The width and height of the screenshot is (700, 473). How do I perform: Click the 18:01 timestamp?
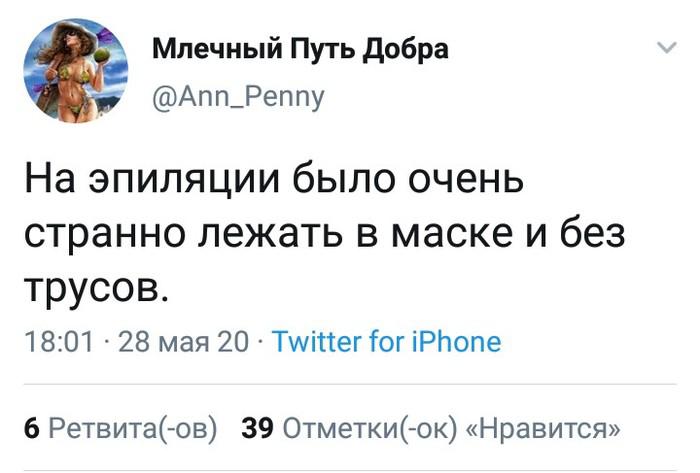click(59, 342)
